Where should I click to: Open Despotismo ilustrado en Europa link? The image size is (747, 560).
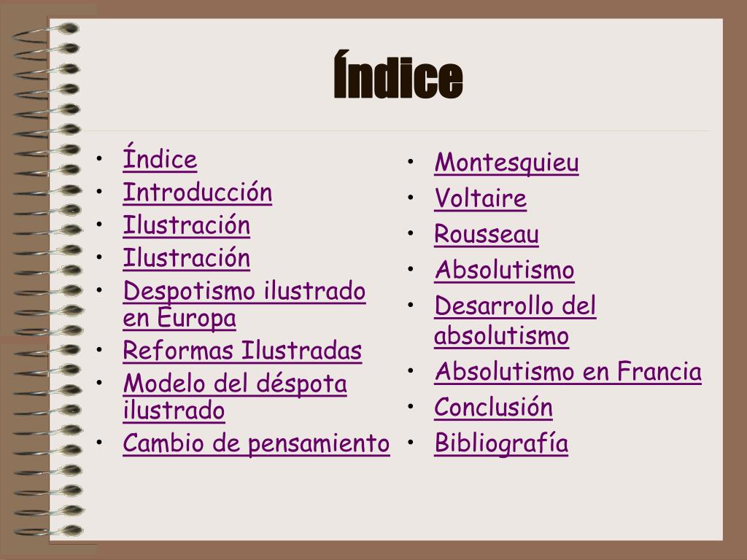click(244, 304)
